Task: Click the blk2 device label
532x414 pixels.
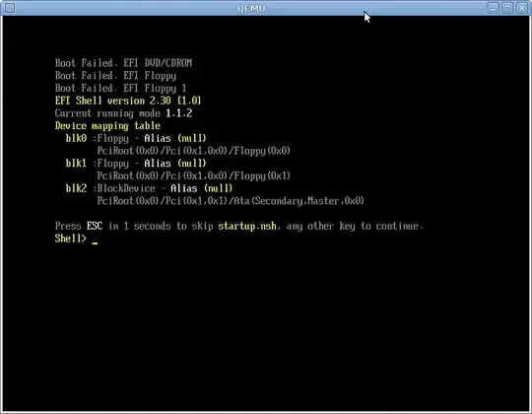Action: click(76, 188)
